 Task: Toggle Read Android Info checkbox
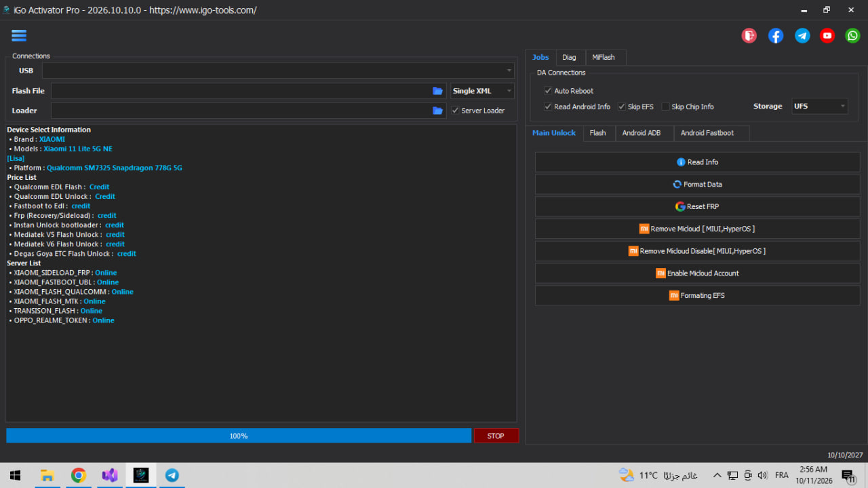548,107
